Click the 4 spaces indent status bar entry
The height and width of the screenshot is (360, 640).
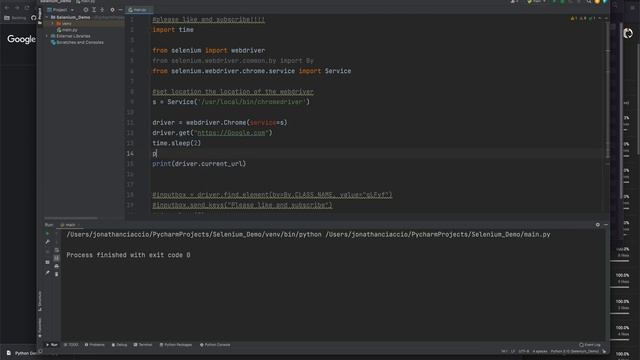point(540,351)
